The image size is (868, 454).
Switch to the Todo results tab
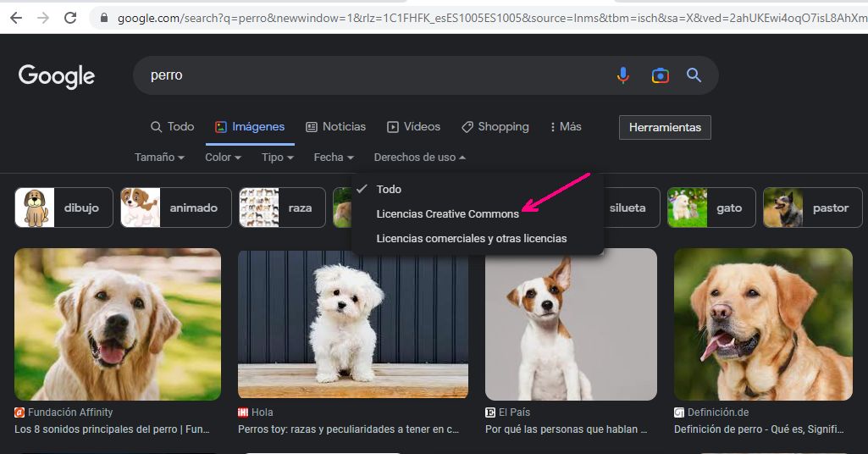[x=172, y=127]
